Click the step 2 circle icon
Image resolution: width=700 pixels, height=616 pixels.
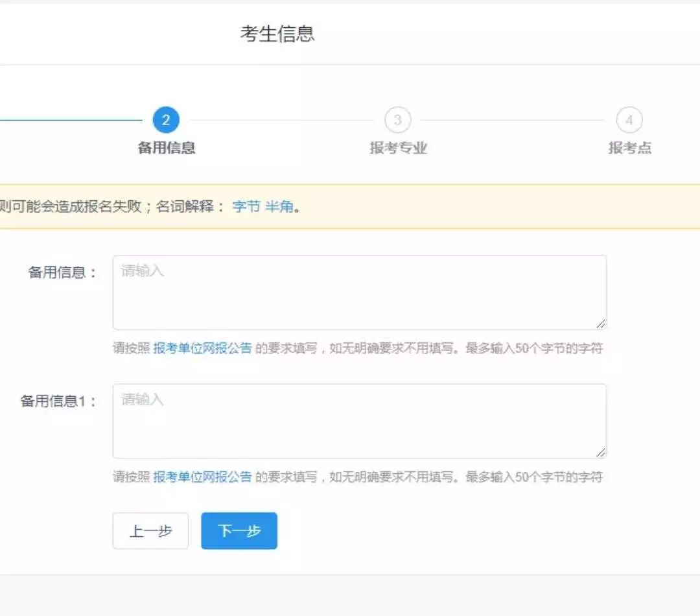(x=166, y=120)
